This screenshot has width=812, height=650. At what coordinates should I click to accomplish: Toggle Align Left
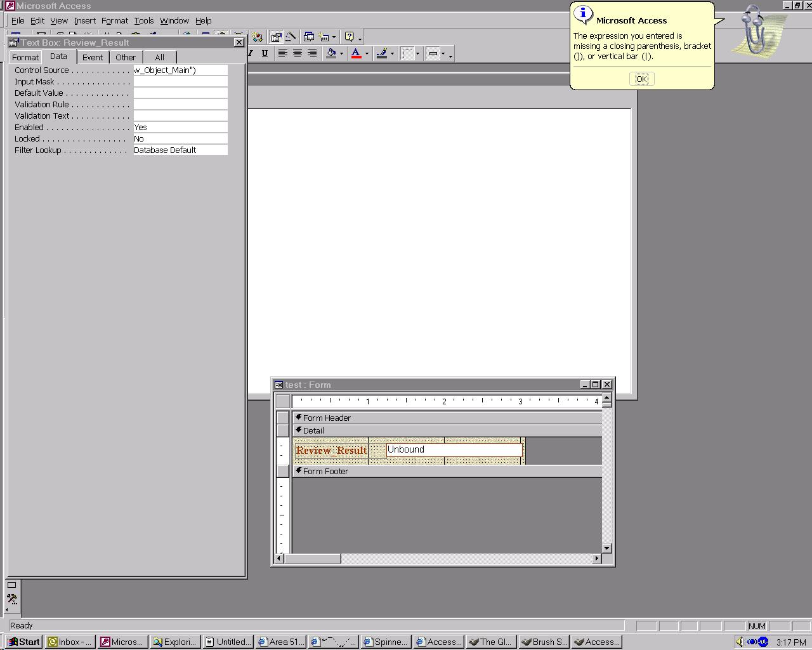click(282, 53)
